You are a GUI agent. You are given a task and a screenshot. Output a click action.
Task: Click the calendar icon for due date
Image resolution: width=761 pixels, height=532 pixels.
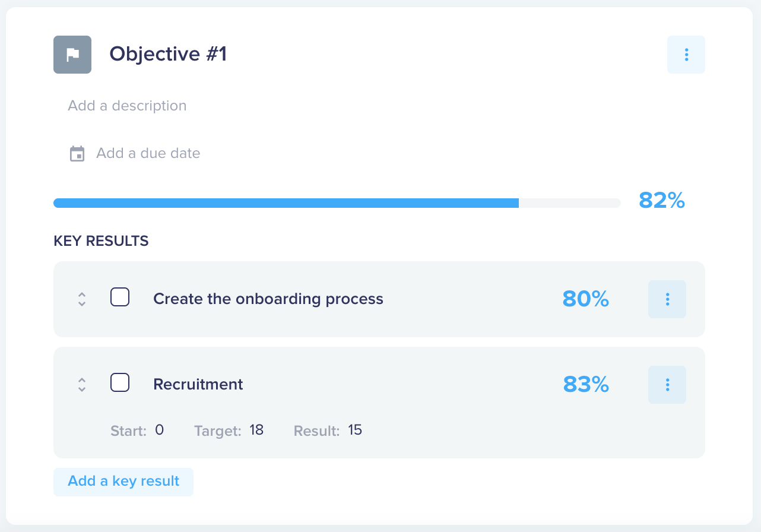[x=77, y=154]
